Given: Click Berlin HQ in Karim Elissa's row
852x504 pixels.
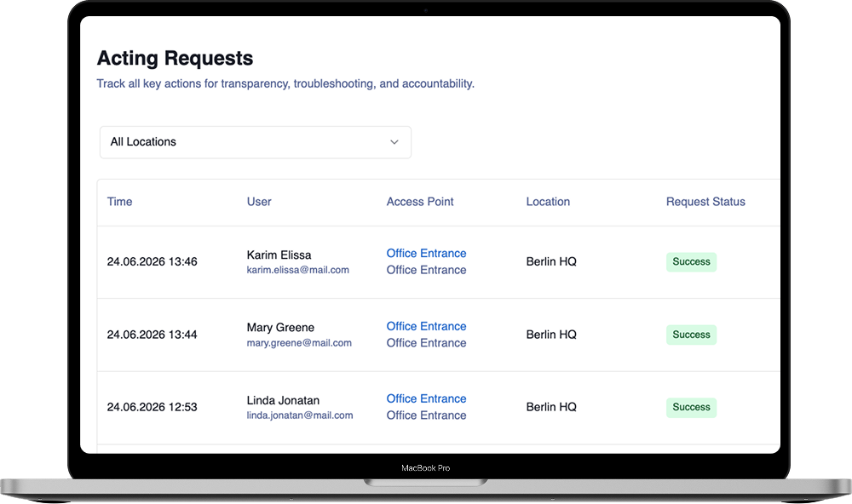Looking at the screenshot, I should tap(551, 261).
